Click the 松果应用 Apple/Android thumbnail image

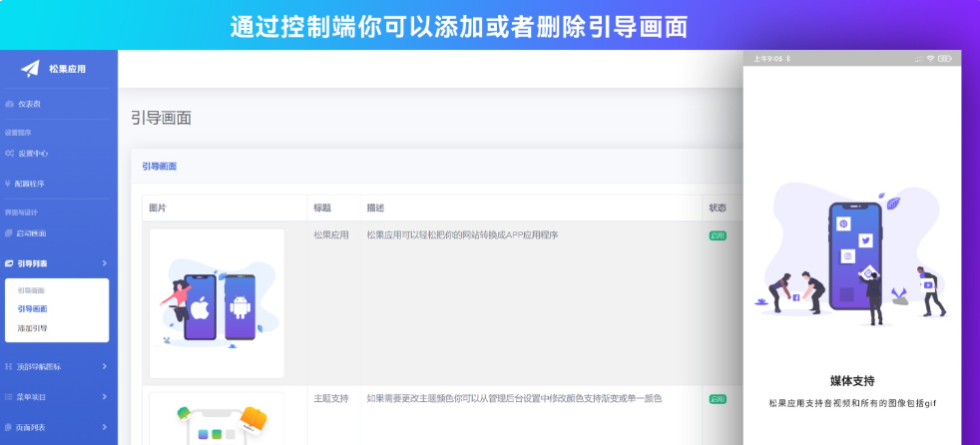click(217, 303)
